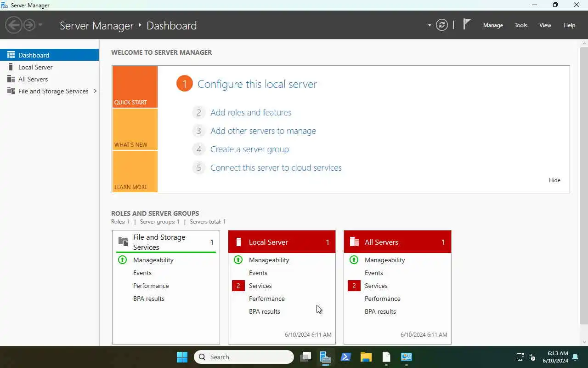Screen dimensions: 588x368
Task: Click the forward navigation arrow
Action: point(29,25)
